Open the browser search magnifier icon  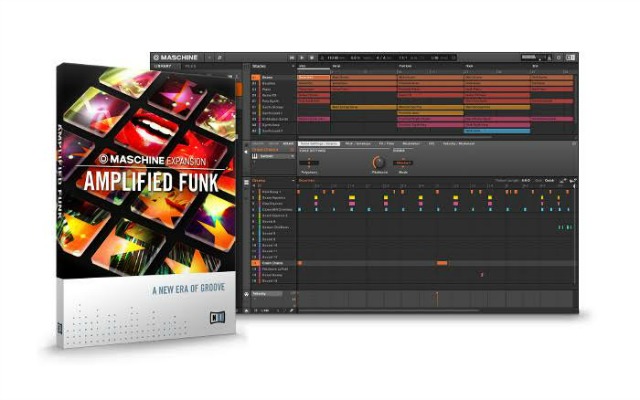(219, 58)
